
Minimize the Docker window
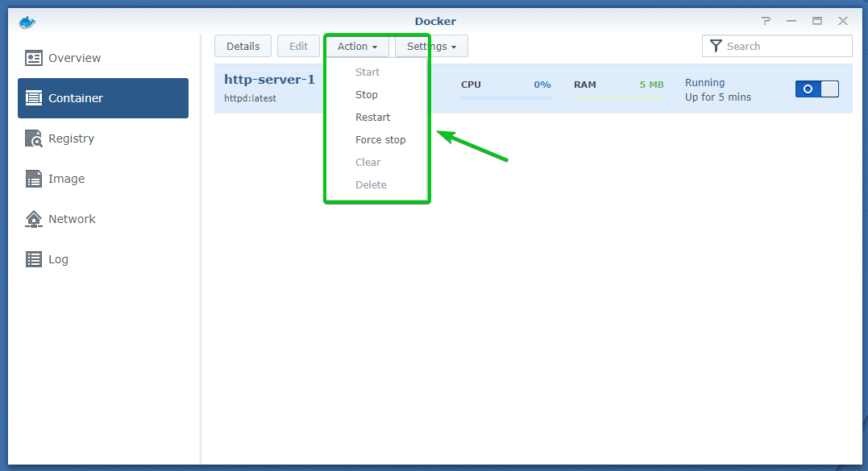[791, 21]
